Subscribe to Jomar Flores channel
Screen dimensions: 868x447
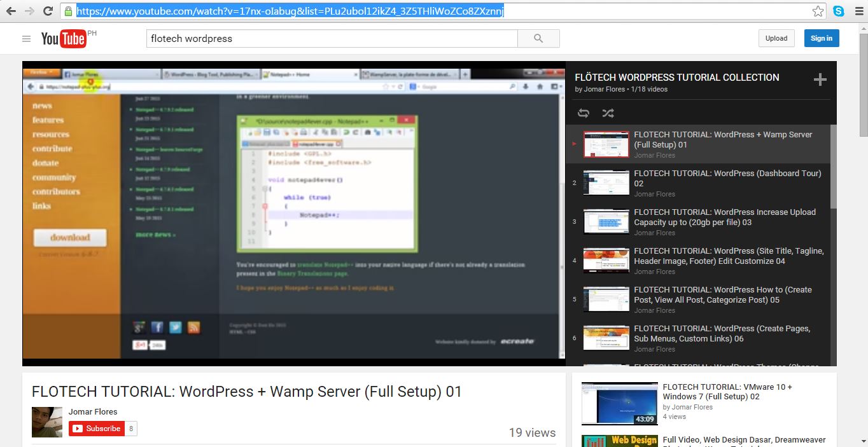(x=97, y=429)
